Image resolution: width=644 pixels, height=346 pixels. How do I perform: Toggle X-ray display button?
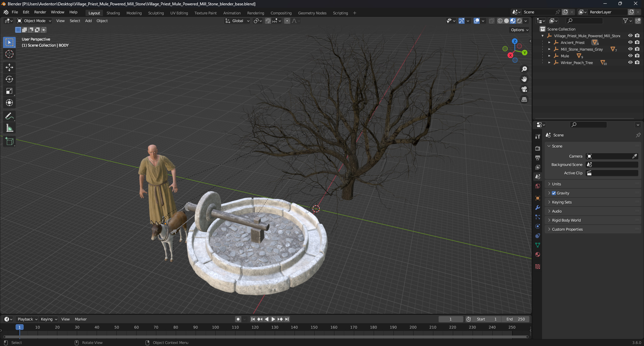491,21
